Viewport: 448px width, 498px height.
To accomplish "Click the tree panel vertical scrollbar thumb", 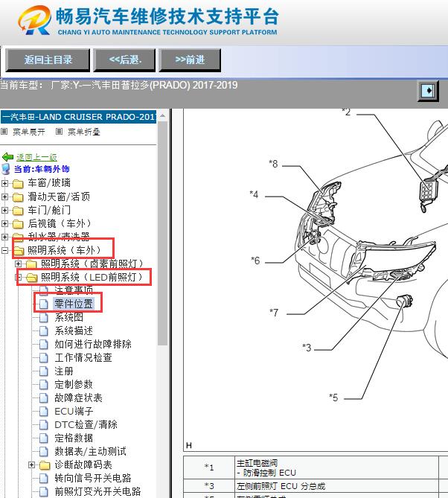I will [162, 233].
